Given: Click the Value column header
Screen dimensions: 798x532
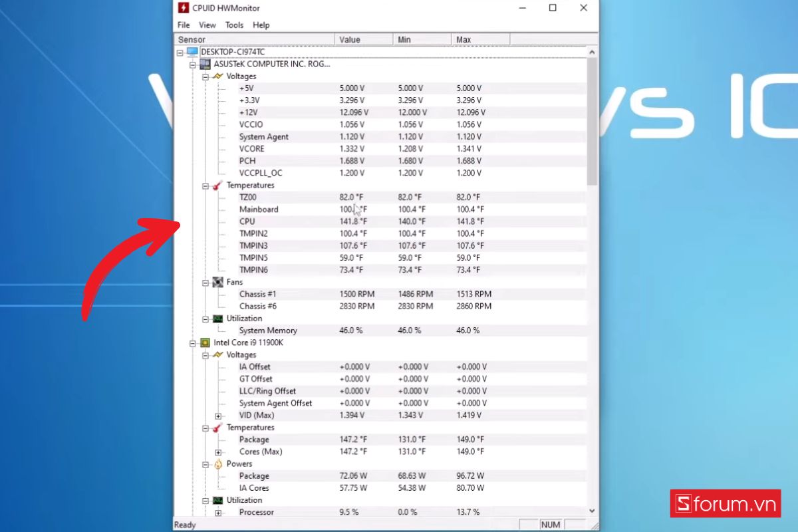Looking at the screenshot, I should click(363, 40).
